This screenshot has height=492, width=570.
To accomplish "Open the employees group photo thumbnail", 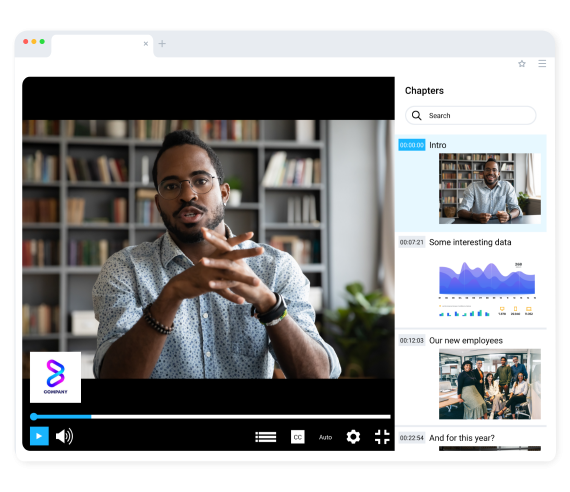I will tap(490, 384).
